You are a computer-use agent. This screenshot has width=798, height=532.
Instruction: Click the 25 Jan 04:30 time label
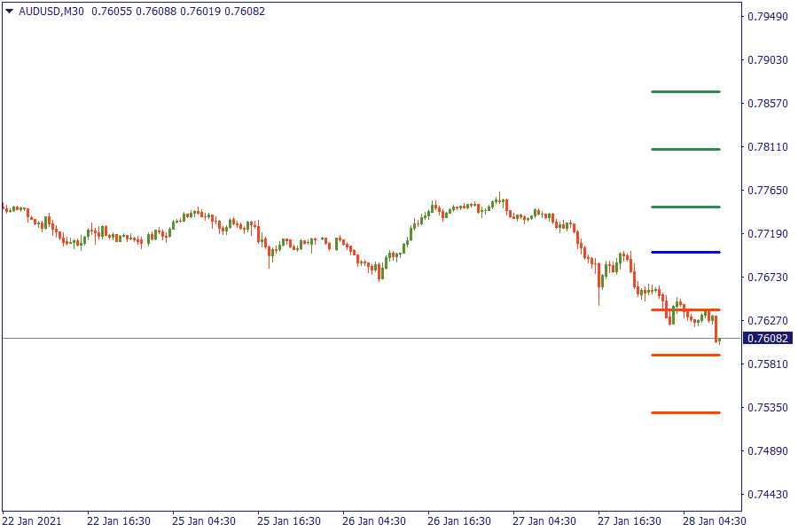click(204, 521)
